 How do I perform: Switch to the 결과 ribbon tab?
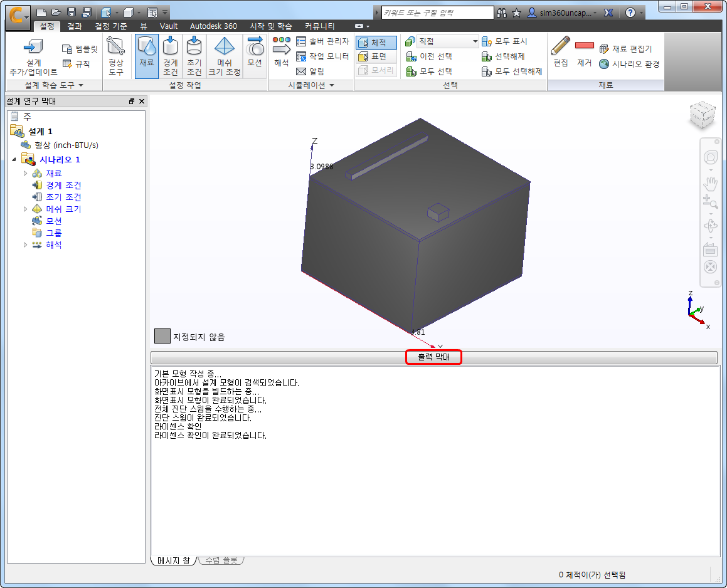75,26
